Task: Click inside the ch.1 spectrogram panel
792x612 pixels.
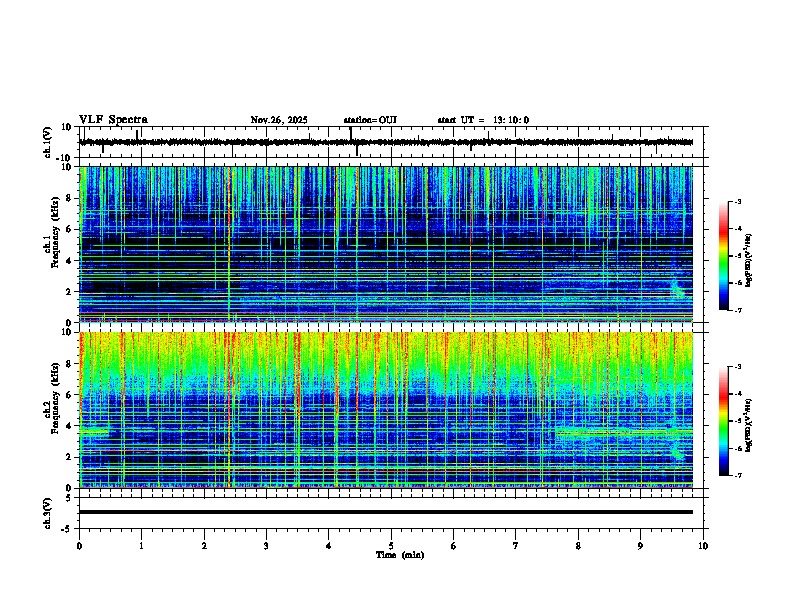Action: (x=386, y=244)
